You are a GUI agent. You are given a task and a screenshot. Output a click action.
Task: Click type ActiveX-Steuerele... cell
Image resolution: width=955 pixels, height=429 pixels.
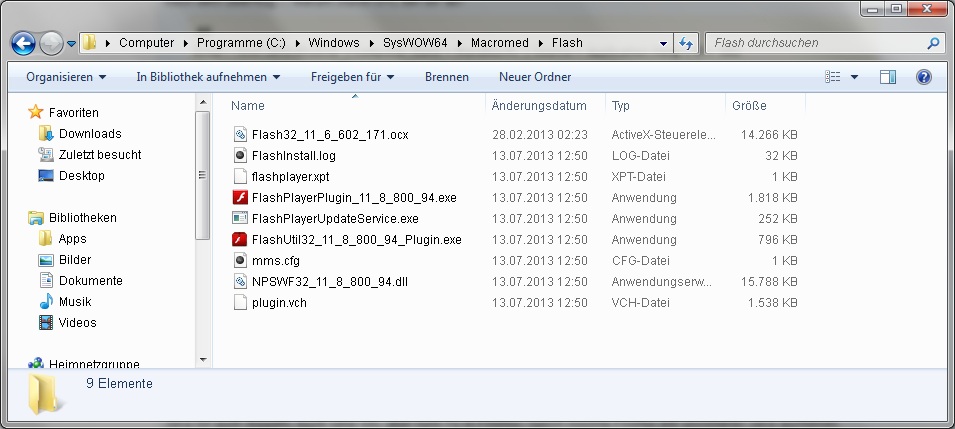663,135
